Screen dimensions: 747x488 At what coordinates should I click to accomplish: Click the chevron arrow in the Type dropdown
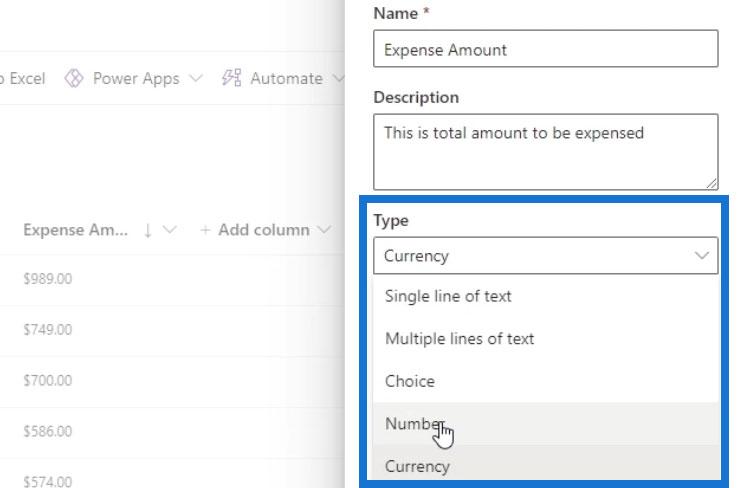tap(701, 256)
